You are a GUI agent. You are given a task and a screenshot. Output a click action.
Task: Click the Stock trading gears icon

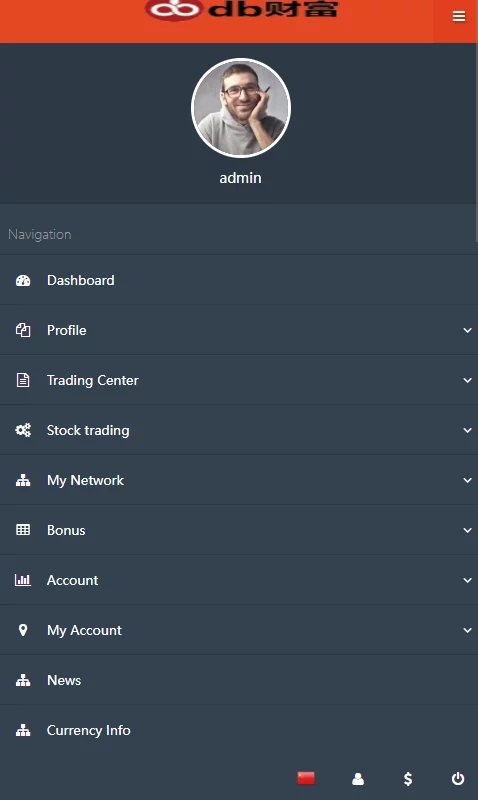23,430
